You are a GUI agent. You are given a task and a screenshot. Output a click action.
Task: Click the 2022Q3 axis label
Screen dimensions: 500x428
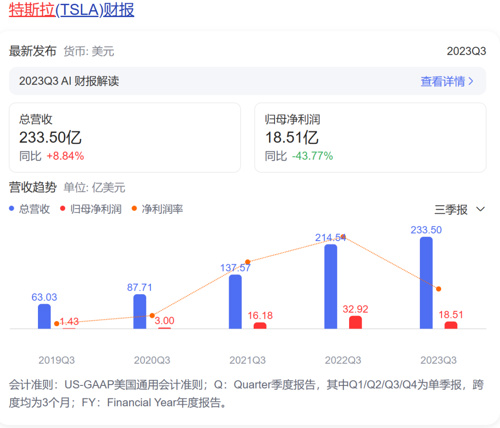343,360
